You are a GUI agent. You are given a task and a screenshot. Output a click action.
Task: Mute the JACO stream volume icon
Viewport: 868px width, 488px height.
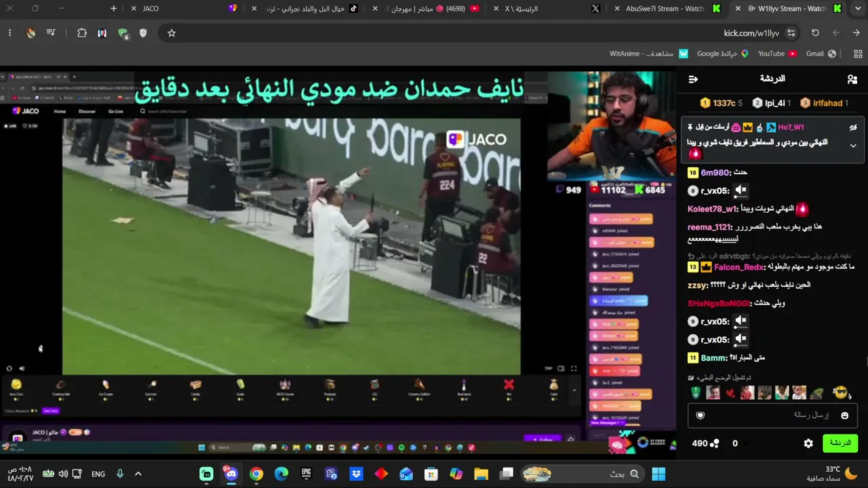(22, 369)
